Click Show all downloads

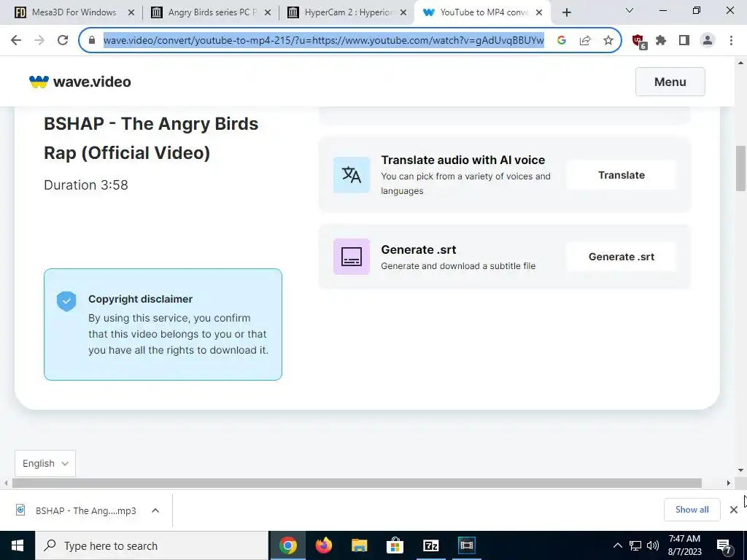click(x=692, y=510)
